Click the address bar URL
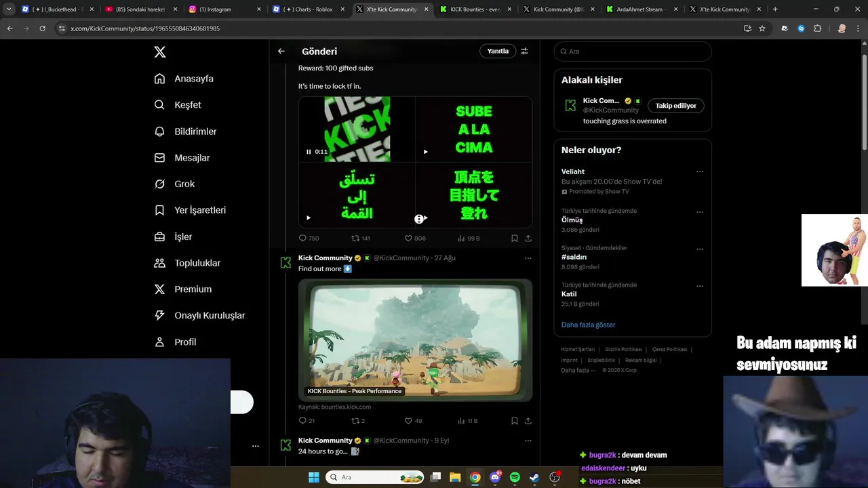868x488 pixels. [145, 28]
